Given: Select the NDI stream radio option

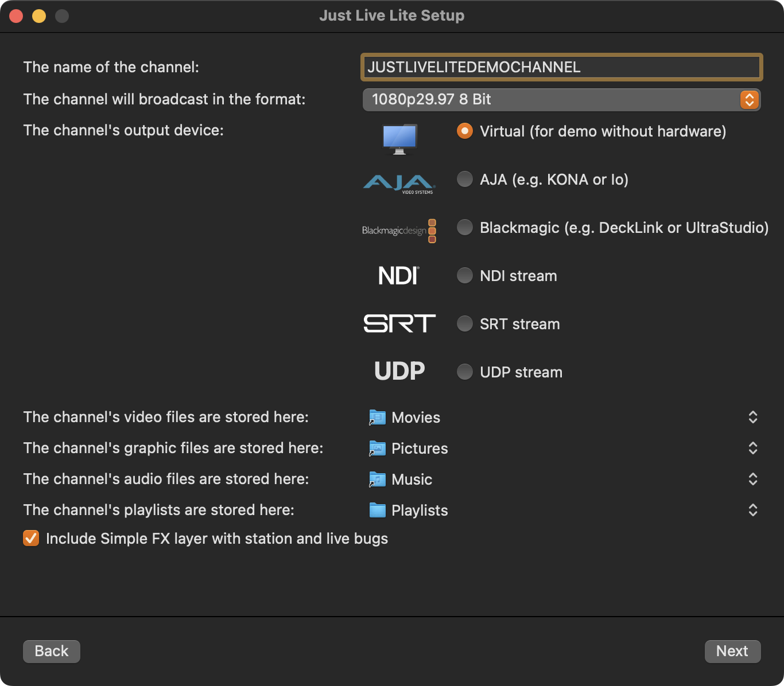Looking at the screenshot, I should tap(465, 275).
